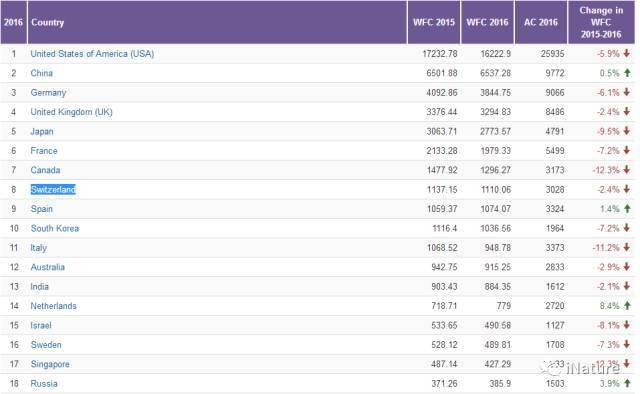
Task: Sort by the AC 2016 column header
Action: [x=541, y=22]
